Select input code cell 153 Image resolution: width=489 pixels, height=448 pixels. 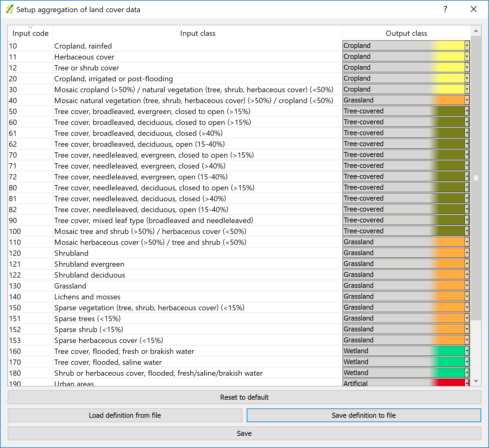click(31, 340)
